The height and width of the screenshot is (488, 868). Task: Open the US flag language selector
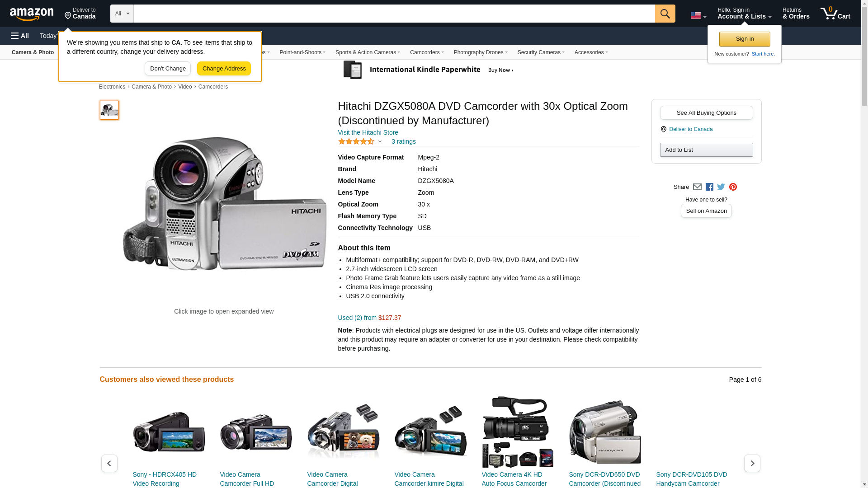(x=698, y=15)
